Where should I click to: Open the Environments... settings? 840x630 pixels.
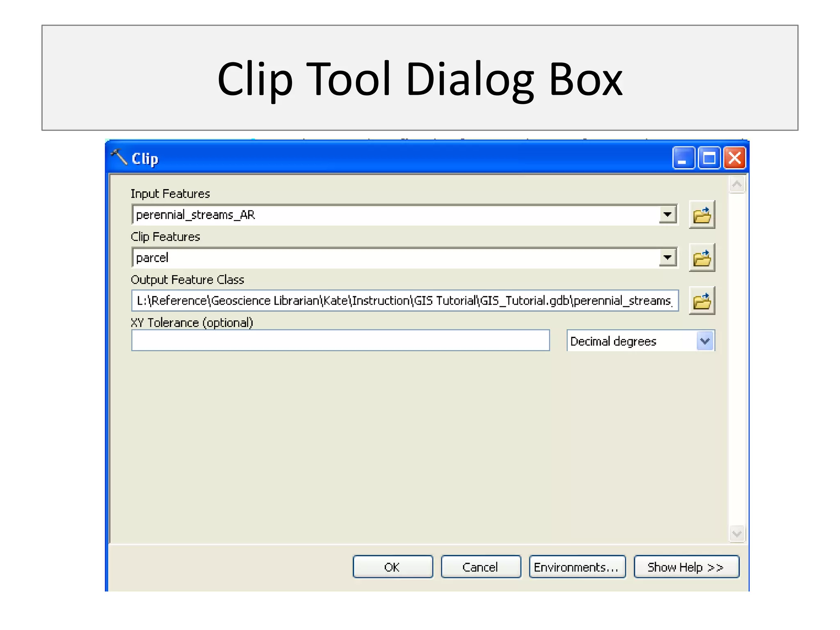coord(577,567)
